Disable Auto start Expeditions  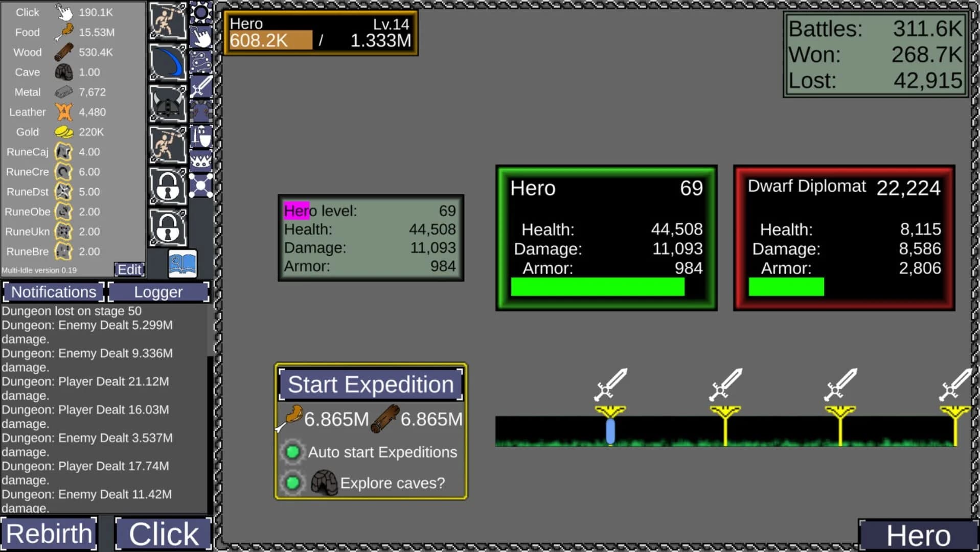(x=292, y=452)
